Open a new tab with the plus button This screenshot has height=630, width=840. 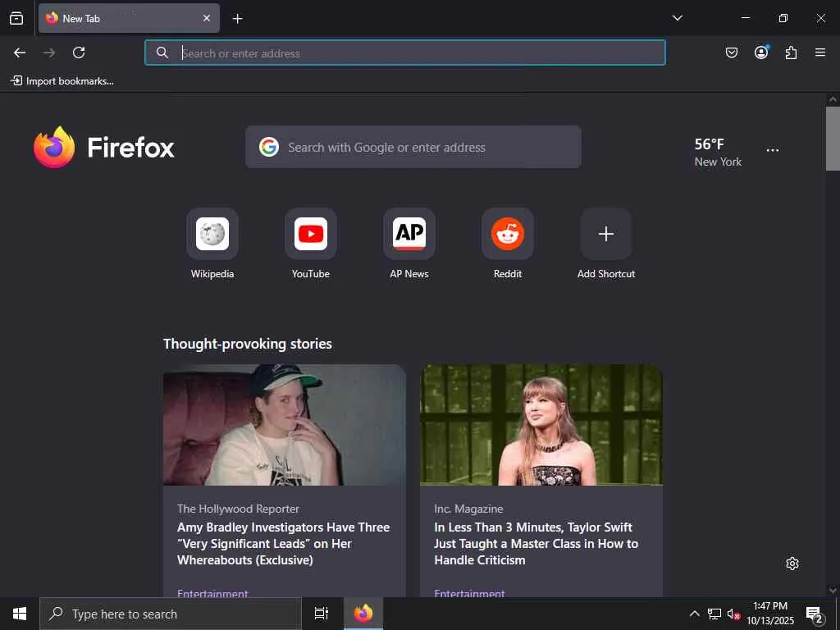point(237,19)
